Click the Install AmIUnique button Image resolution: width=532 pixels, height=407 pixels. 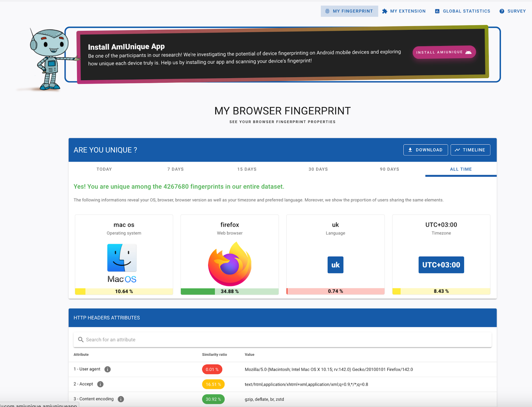(444, 52)
